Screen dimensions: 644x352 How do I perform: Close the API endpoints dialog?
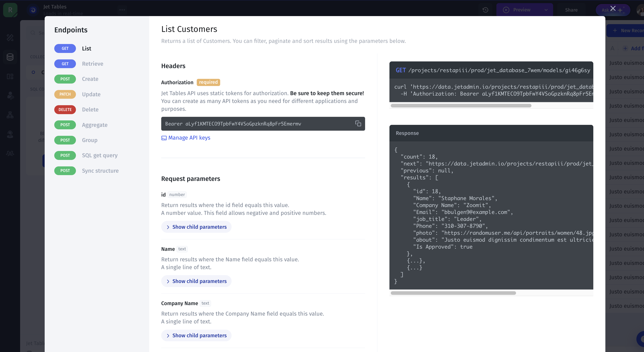613,8
